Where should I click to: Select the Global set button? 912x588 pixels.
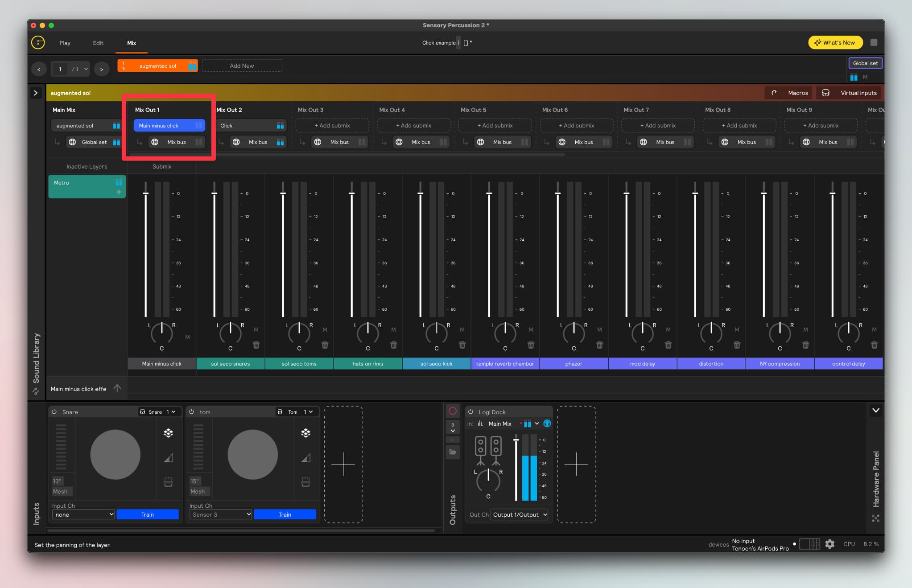(865, 63)
